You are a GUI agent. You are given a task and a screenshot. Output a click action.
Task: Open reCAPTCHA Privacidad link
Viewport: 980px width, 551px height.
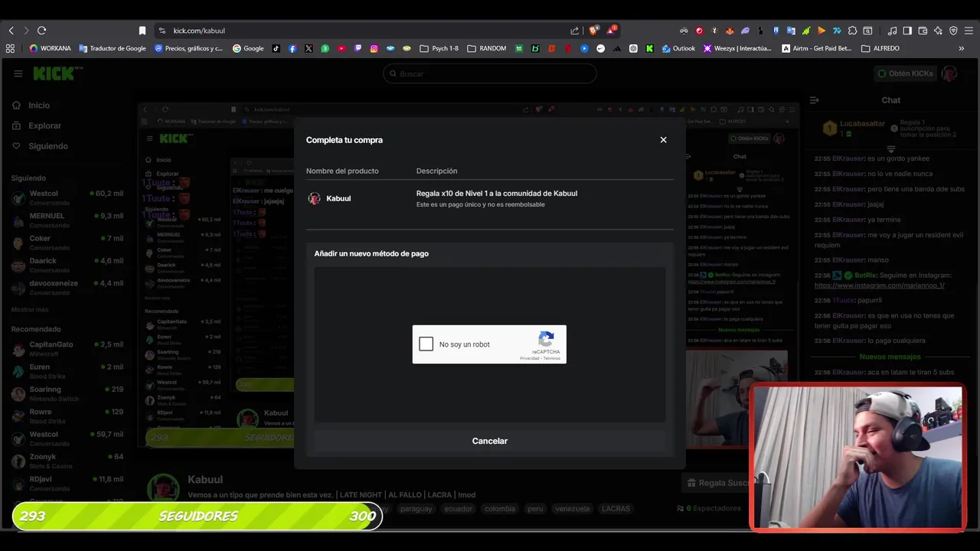[530, 358]
